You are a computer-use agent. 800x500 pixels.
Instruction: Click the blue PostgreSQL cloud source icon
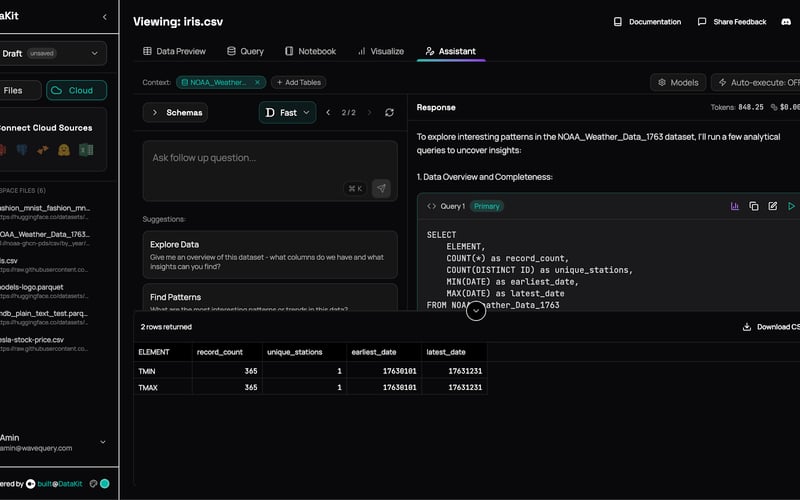coord(22,150)
